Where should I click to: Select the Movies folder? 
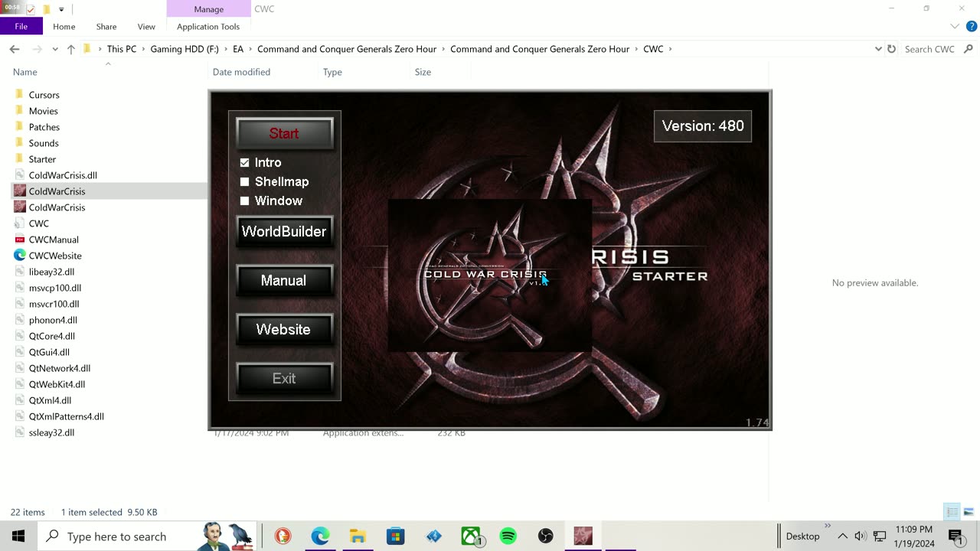(x=43, y=111)
